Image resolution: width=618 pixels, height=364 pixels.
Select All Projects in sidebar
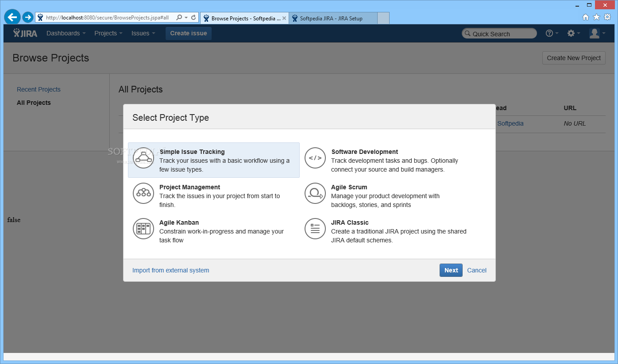click(x=34, y=103)
